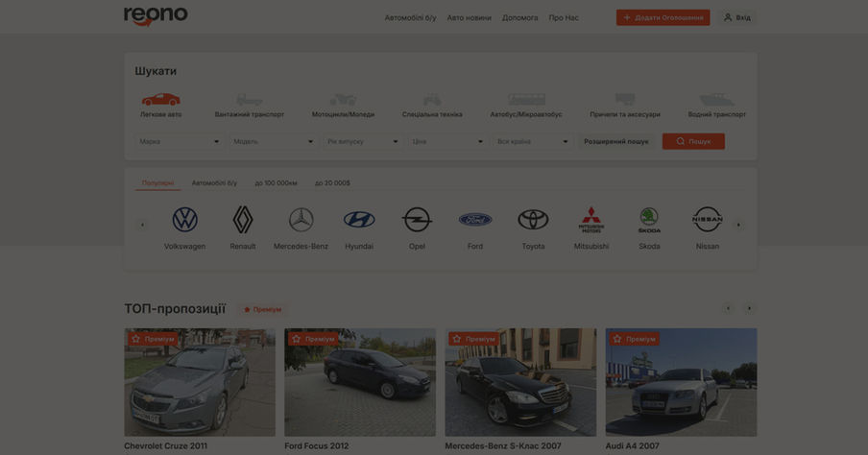Click the Додати Оголошення button
868x455 pixels.
[x=663, y=17]
